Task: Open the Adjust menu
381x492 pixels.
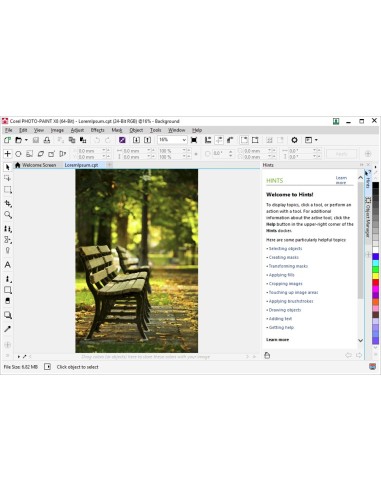Action: click(77, 130)
